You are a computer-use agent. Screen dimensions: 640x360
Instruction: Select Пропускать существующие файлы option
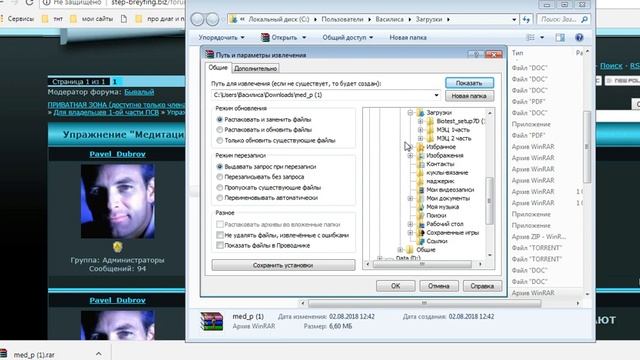pyautogui.click(x=220, y=187)
